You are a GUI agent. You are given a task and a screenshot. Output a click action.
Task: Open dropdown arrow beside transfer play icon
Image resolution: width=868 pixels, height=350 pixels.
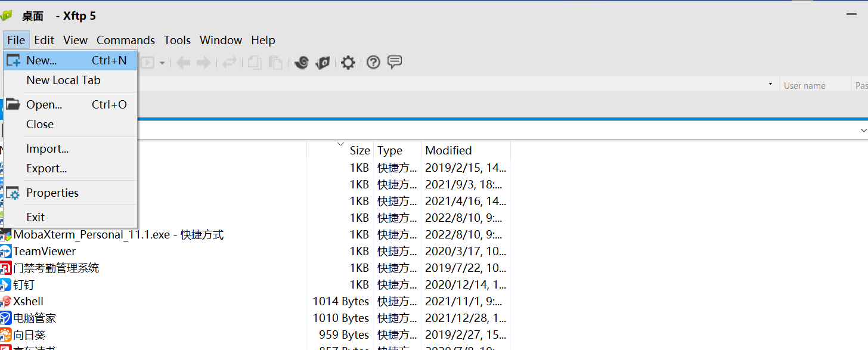pyautogui.click(x=162, y=63)
